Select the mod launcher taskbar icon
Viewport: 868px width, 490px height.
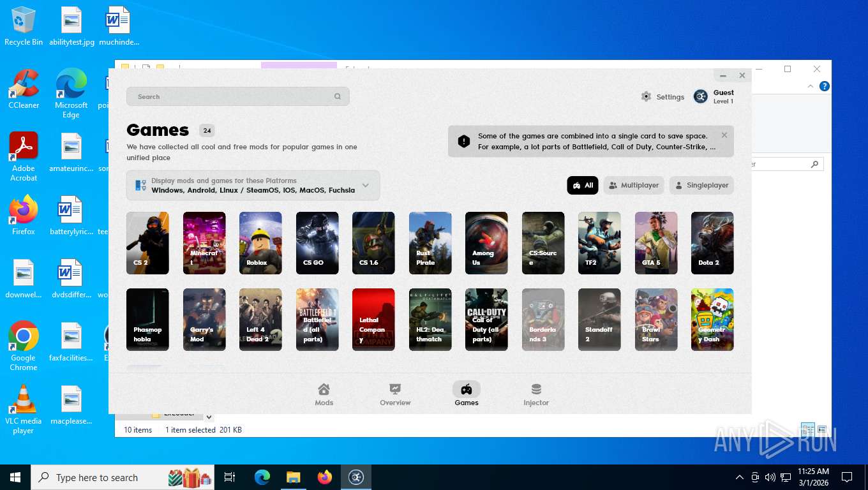coord(356,477)
